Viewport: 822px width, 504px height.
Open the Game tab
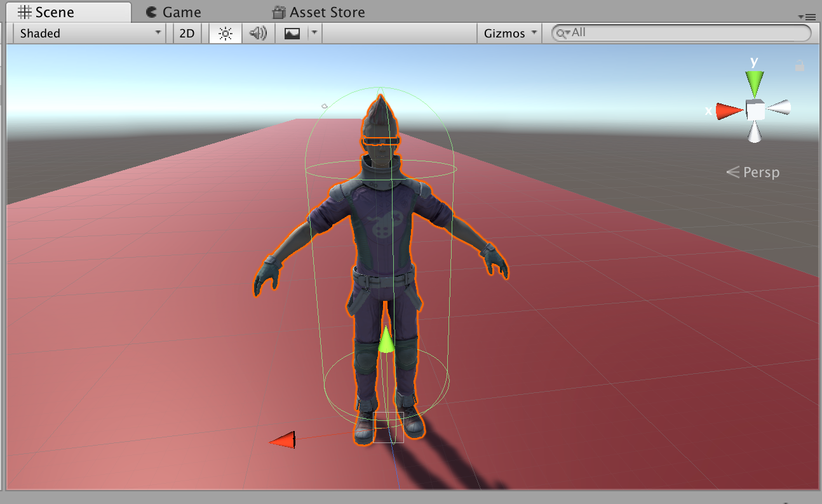173,12
